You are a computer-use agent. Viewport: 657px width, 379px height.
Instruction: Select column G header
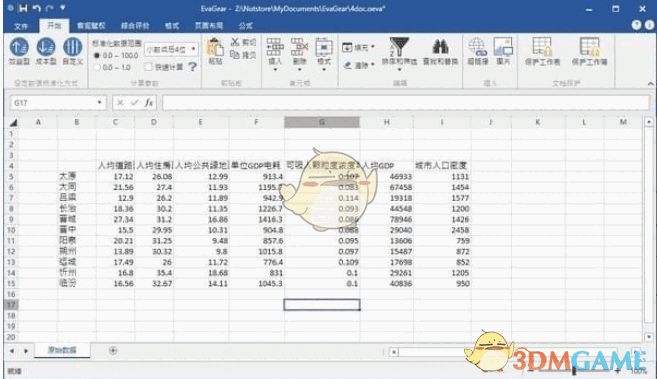[x=322, y=122]
